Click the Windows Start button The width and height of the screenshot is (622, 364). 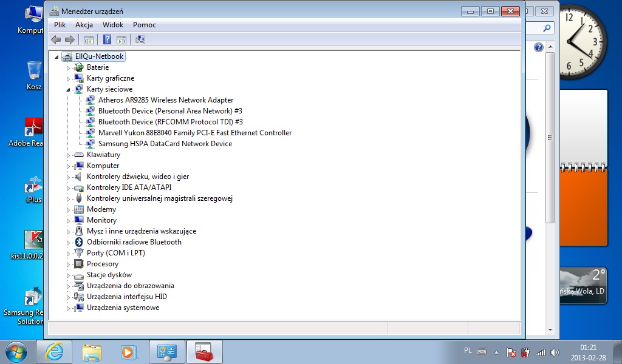[16, 352]
